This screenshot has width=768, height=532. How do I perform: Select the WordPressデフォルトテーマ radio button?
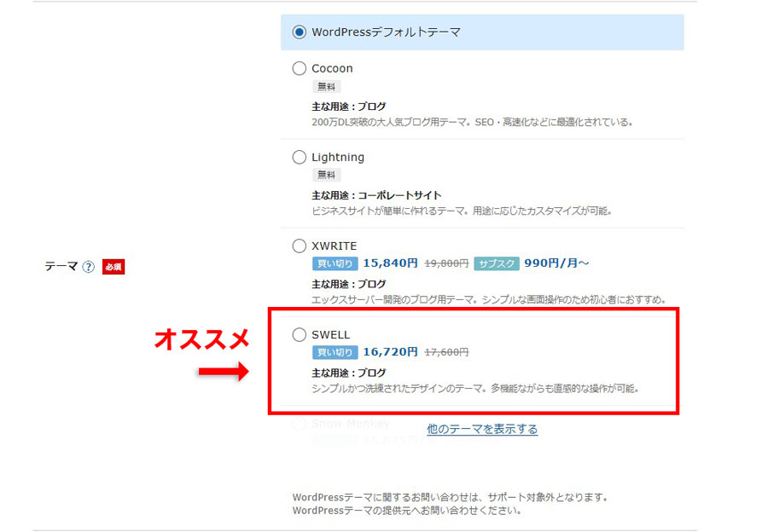coord(299,32)
